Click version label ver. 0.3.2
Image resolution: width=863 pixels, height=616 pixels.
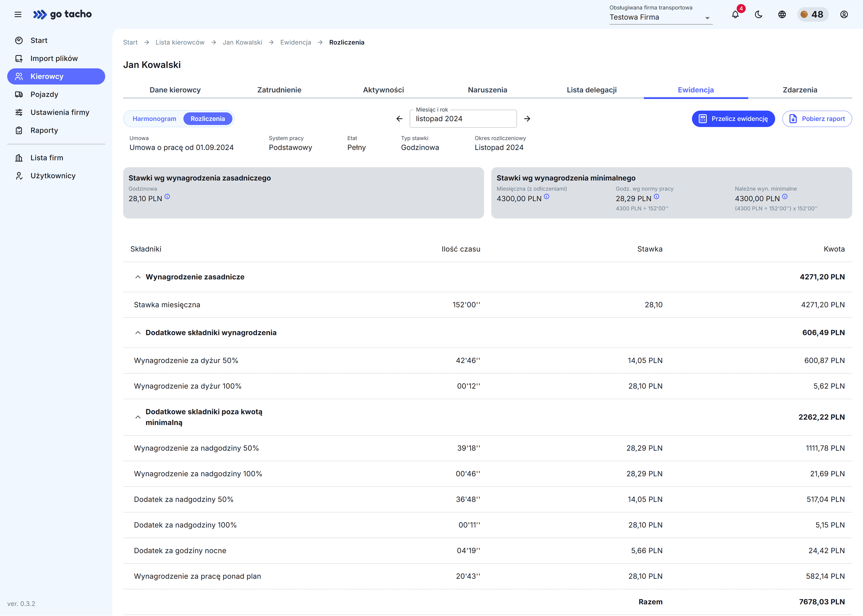(x=21, y=604)
